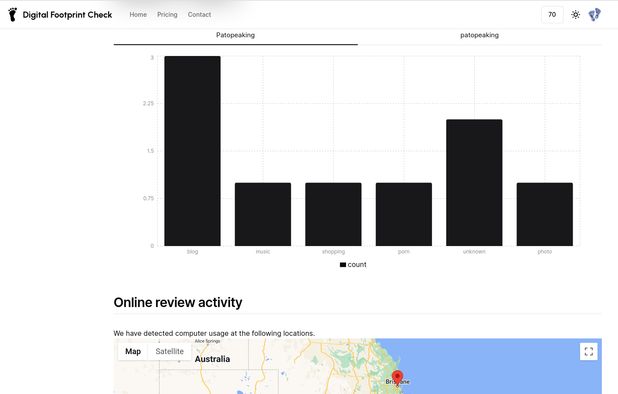Click the shopping axis label
Image resolution: width=618 pixels, height=394 pixels.
coord(333,251)
